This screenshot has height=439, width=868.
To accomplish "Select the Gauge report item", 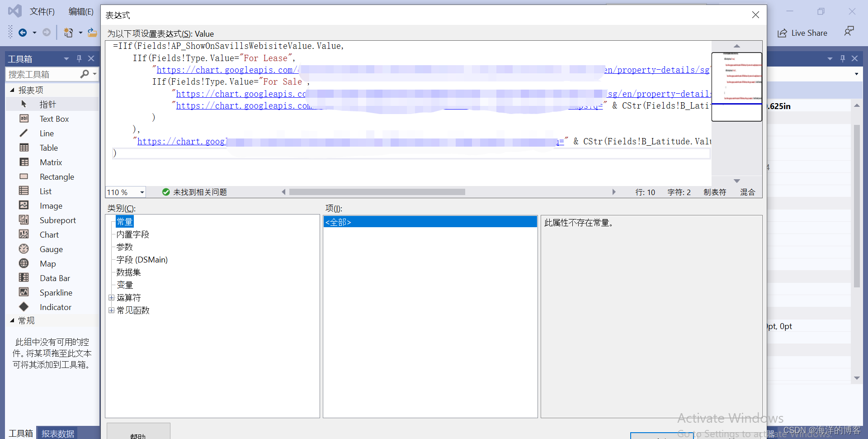I will pyautogui.click(x=51, y=249).
